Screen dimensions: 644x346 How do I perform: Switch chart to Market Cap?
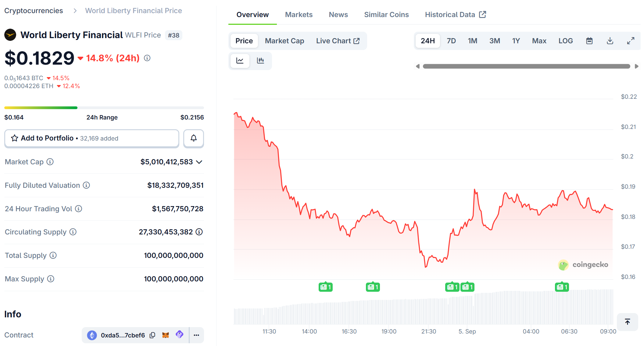click(284, 41)
